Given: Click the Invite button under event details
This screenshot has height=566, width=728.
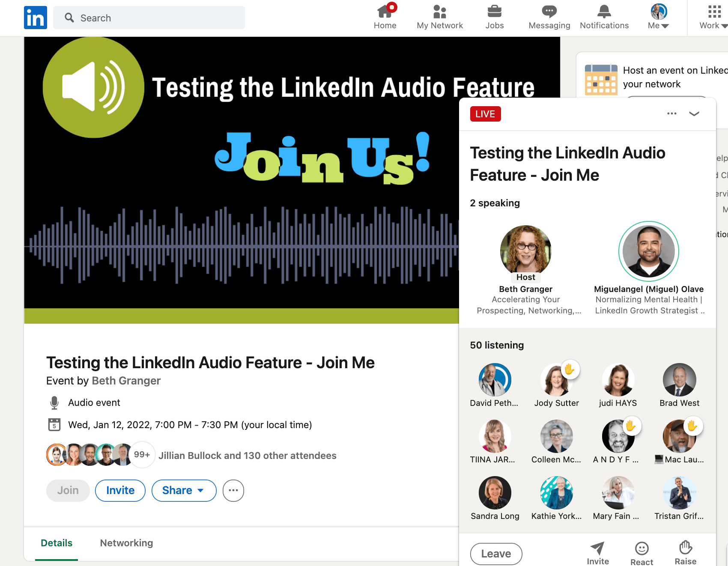Looking at the screenshot, I should click(120, 490).
